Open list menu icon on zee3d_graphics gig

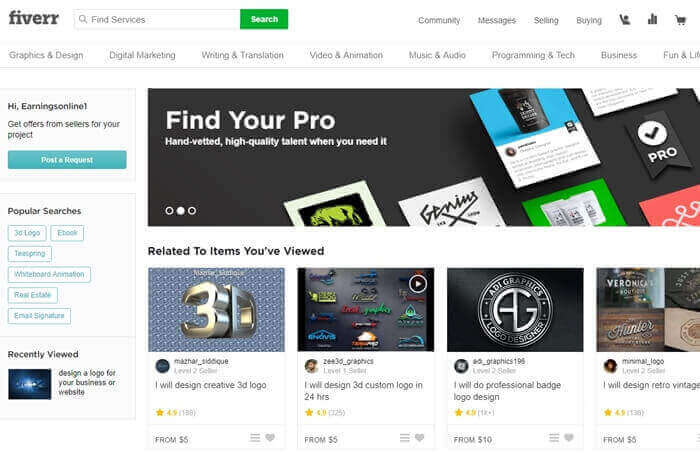[x=404, y=438]
